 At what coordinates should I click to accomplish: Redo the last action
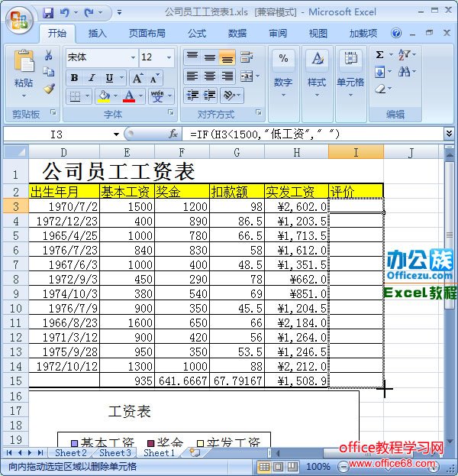[89, 12]
